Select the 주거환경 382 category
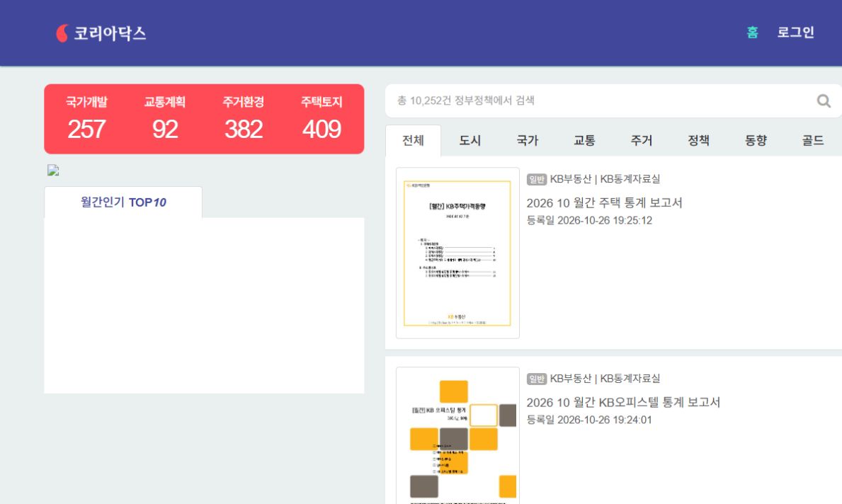The height and width of the screenshot is (504, 842). 244,119
